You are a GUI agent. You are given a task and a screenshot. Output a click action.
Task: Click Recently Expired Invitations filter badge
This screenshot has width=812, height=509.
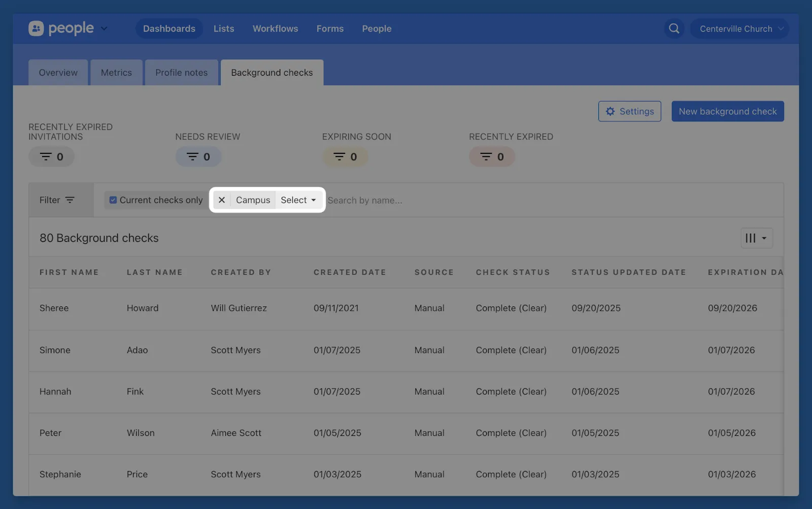tap(51, 157)
